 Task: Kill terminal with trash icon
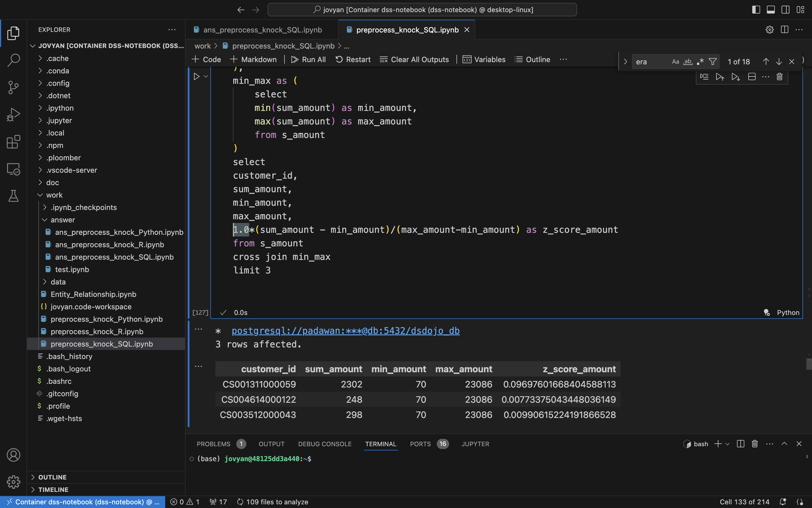click(754, 444)
